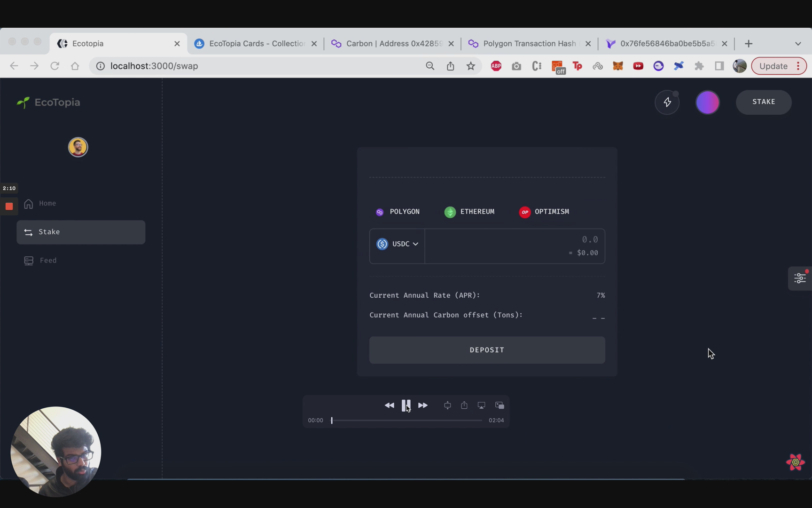Click the browser back arrow
The height and width of the screenshot is (508, 812).
pos(14,66)
